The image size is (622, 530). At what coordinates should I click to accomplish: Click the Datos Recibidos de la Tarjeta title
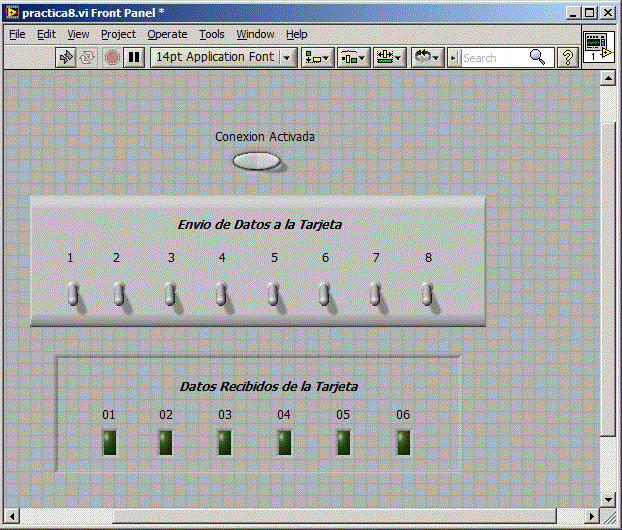tap(269, 386)
